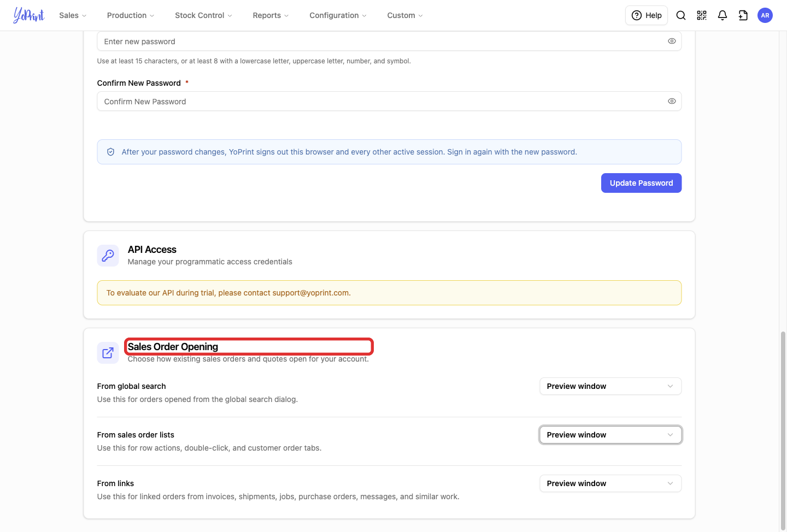Click the API Access heading

tap(152, 250)
